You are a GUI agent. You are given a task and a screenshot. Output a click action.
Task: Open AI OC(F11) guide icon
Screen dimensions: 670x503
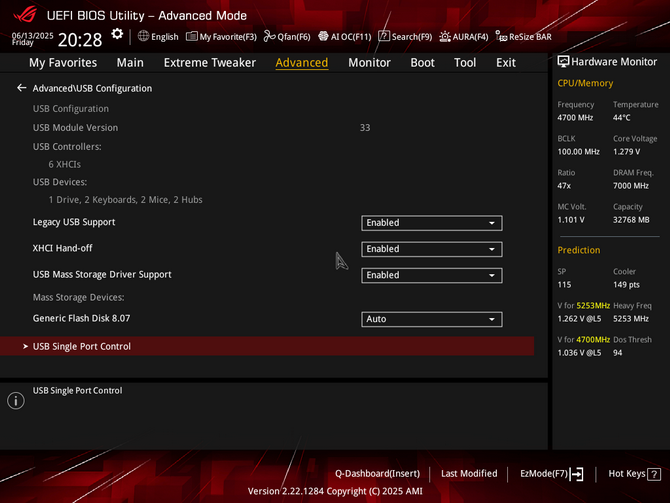pyautogui.click(x=323, y=36)
